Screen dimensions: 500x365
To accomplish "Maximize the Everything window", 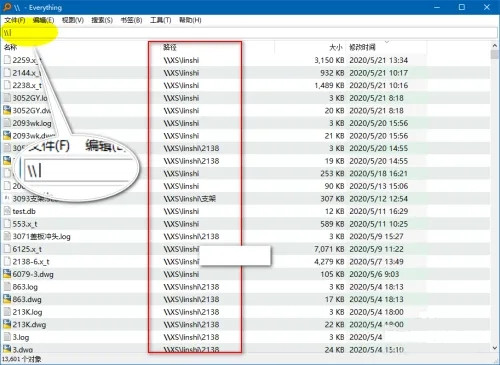I will point(462,7).
